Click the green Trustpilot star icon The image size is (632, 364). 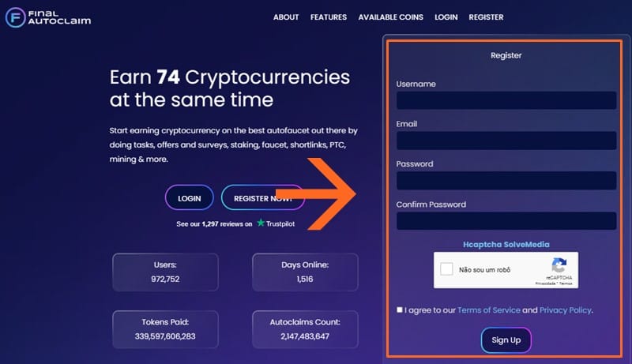click(x=261, y=223)
